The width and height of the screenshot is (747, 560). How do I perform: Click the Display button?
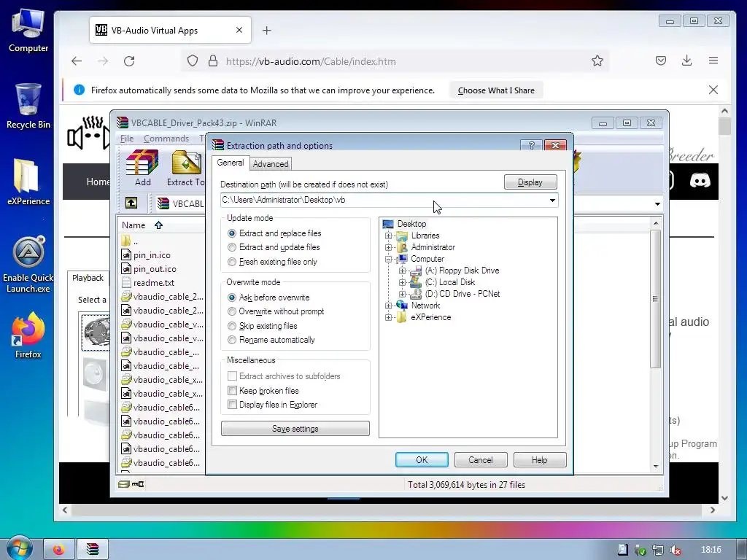[x=530, y=182]
